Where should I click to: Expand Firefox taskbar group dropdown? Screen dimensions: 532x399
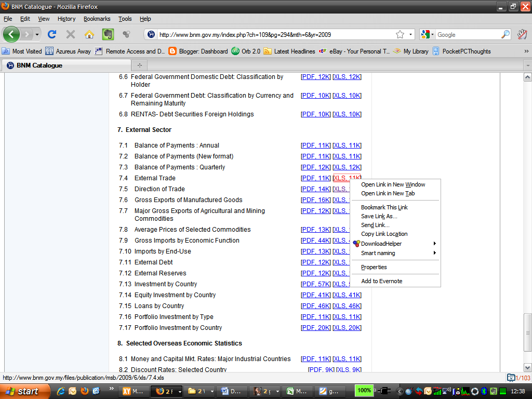click(x=180, y=392)
